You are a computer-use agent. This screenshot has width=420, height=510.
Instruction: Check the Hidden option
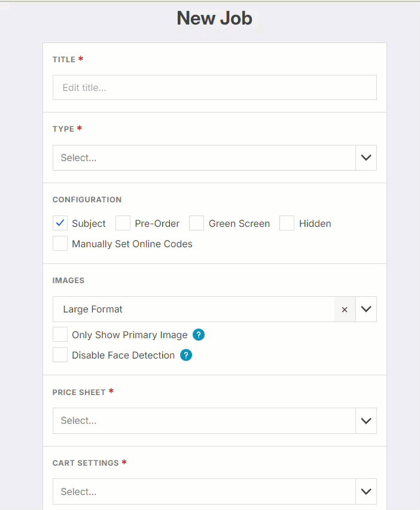287,223
